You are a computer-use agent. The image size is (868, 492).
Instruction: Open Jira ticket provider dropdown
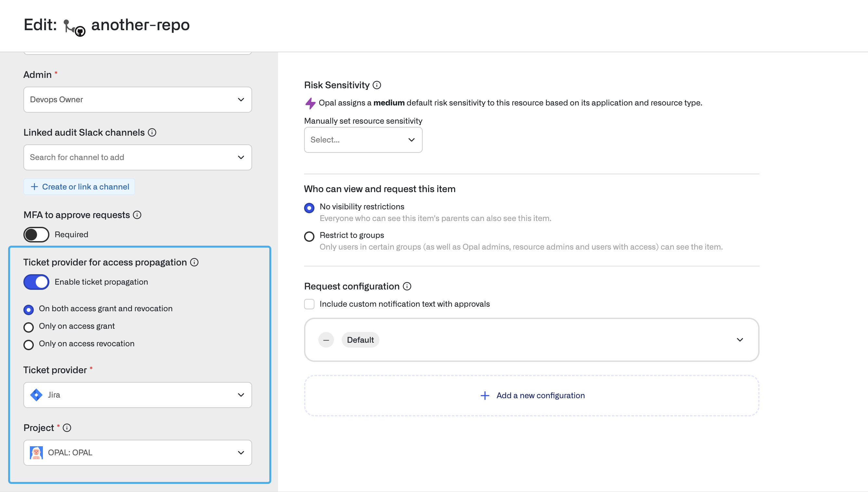click(x=138, y=395)
